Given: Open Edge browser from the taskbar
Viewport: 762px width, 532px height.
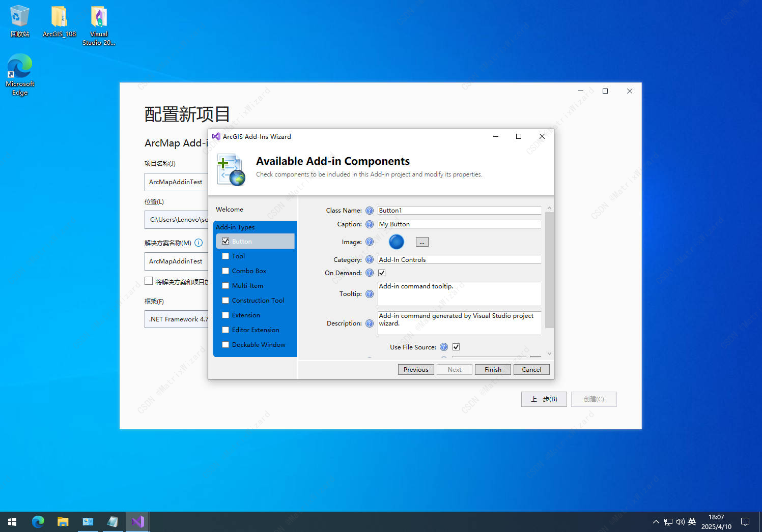Looking at the screenshot, I should [38, 522].
